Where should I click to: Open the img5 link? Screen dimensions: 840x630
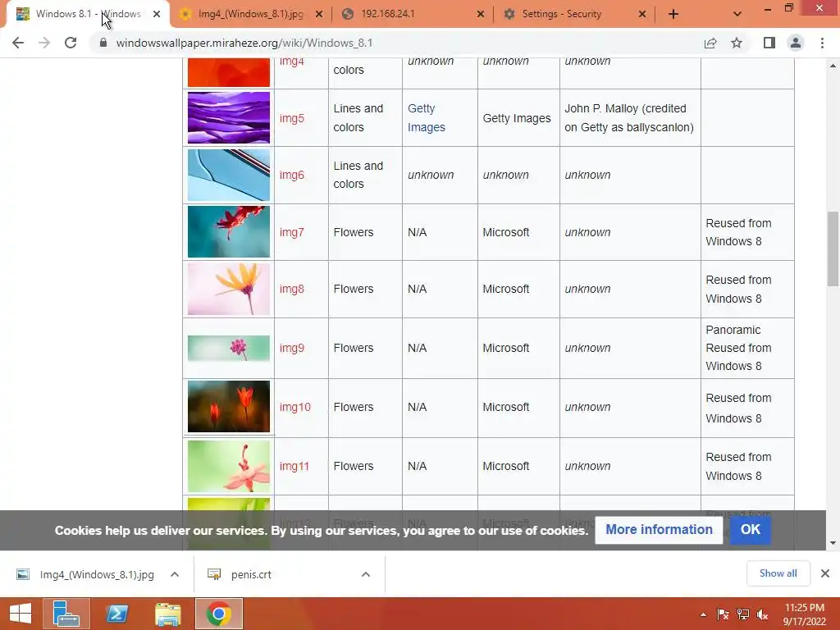point(292,118)
